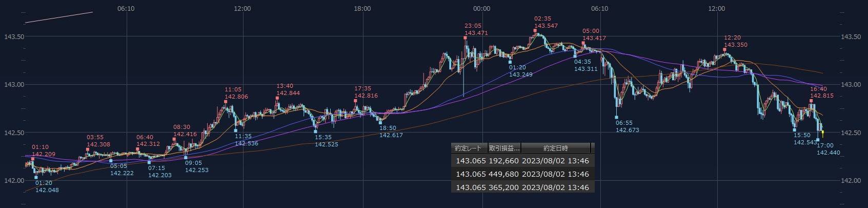Select the trade row with 449,680 profit
The width and height of the screenshot is (868, 208).
522,174
